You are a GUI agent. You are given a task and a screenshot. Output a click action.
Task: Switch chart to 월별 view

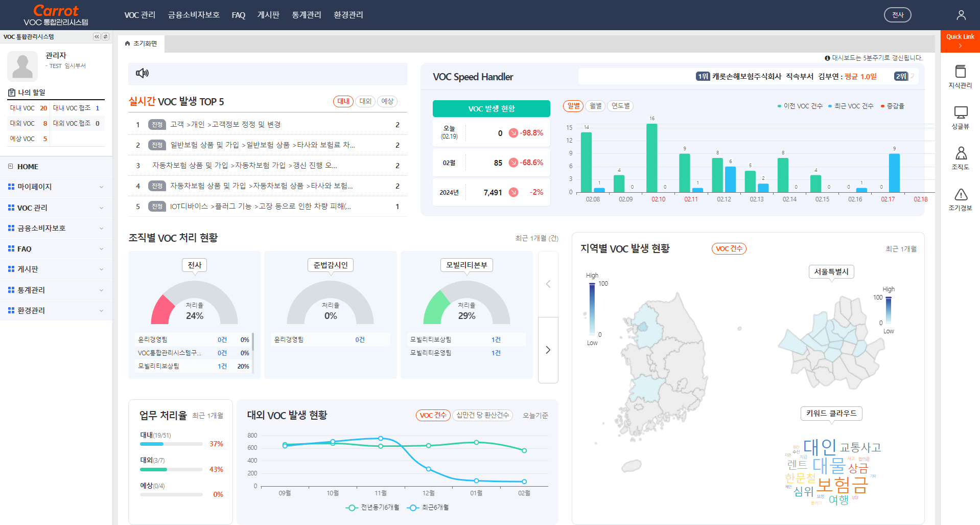[x=595, y=106]
